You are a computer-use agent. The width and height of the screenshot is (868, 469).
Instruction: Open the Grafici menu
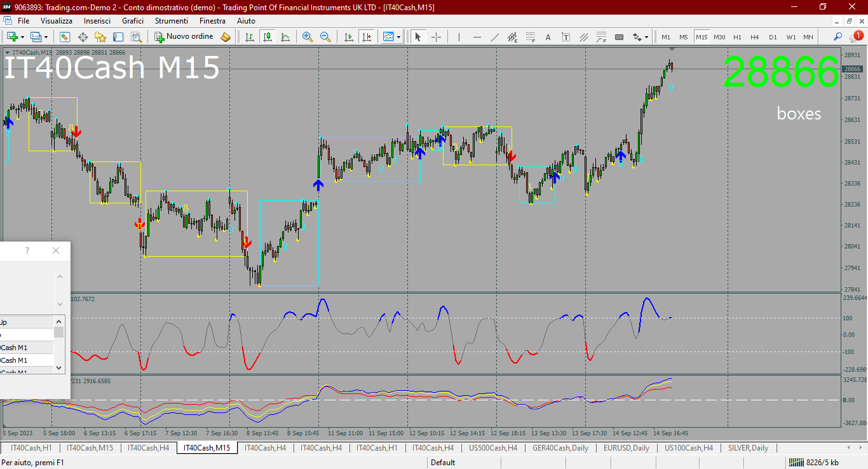click(133, 20)
